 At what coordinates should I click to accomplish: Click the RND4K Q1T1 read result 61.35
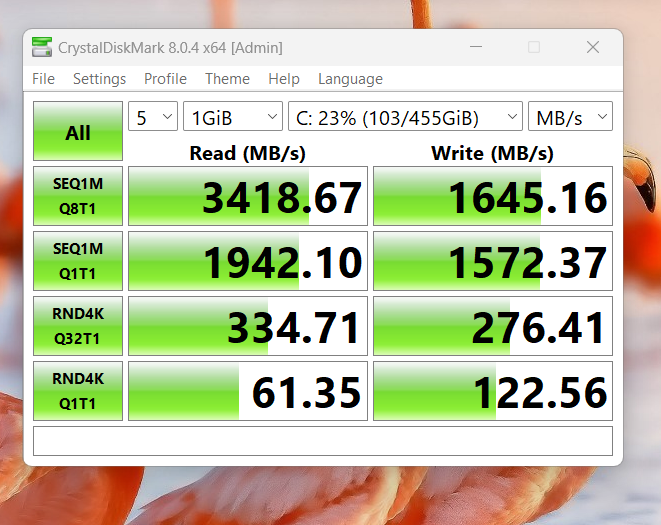coord(248,391)
